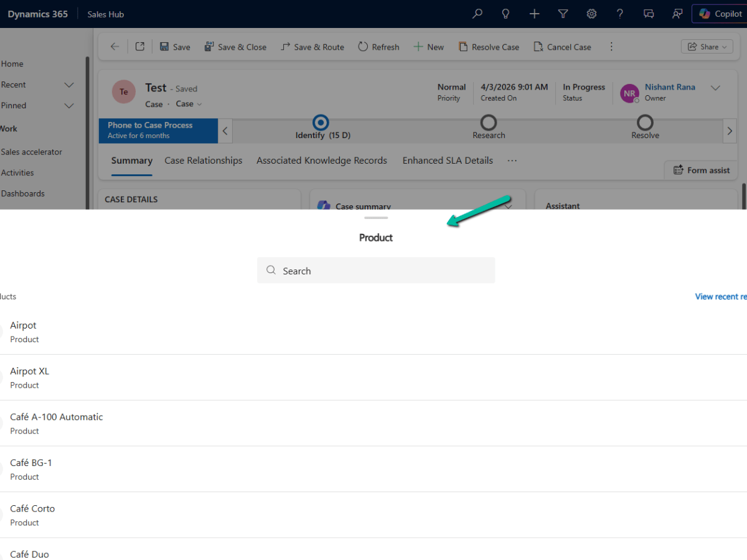This screenshot has height=560, width=747.
Task: Select the Airpot product
Action: coord(374,332)
